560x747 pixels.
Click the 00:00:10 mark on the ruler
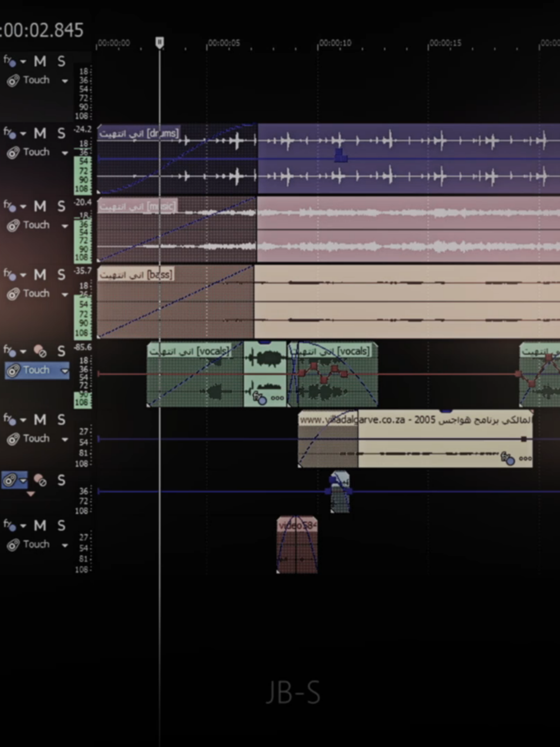tap(335, 43)
